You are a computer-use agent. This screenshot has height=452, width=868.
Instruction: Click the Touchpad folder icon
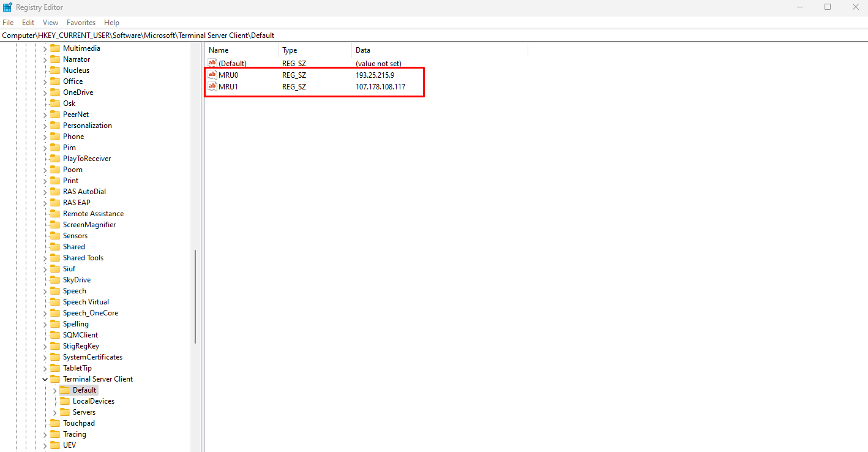(55, 423)
